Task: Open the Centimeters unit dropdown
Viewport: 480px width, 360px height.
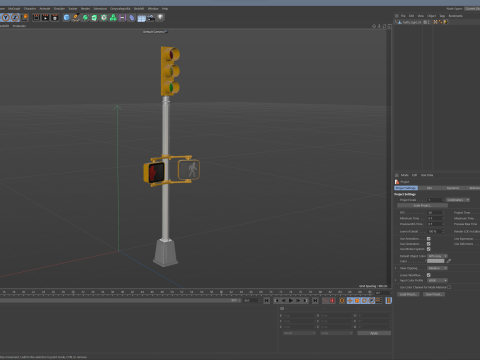Action: pyautogui.click(x=458, y=200)
